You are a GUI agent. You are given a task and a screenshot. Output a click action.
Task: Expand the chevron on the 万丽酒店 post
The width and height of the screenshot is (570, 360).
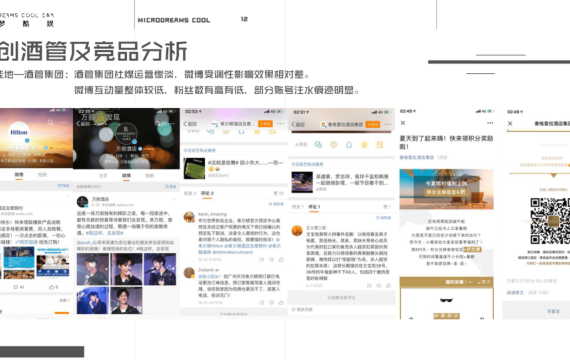click(x=174, y=199)
